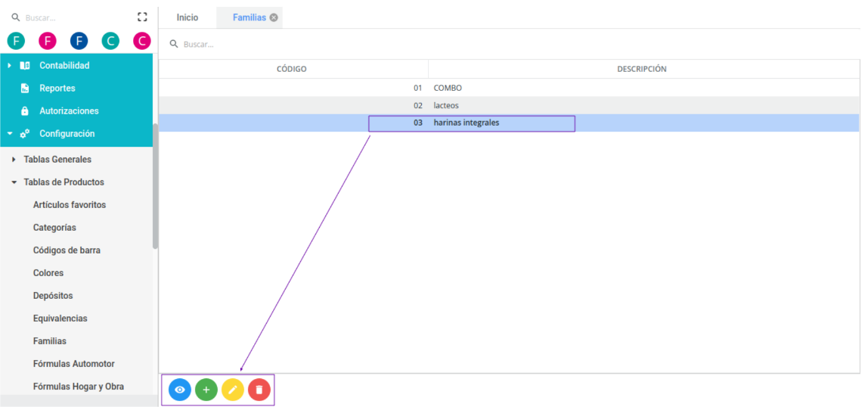Viewport: 868px width, 407px height.
Task: Click the blue eye view button
Action: (x=180, y=390)
